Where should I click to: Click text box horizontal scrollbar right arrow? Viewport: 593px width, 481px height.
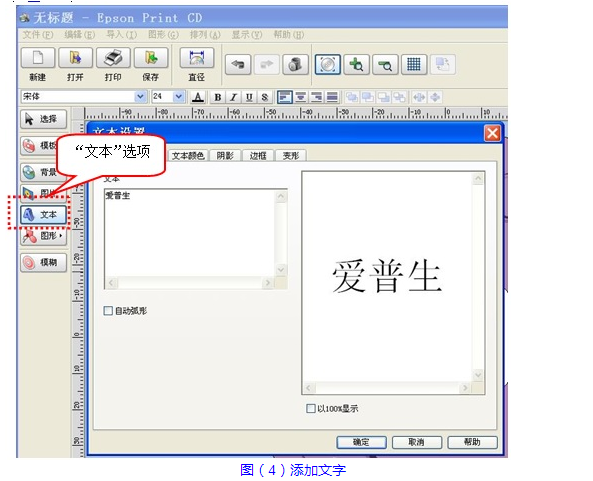(268, 282)
